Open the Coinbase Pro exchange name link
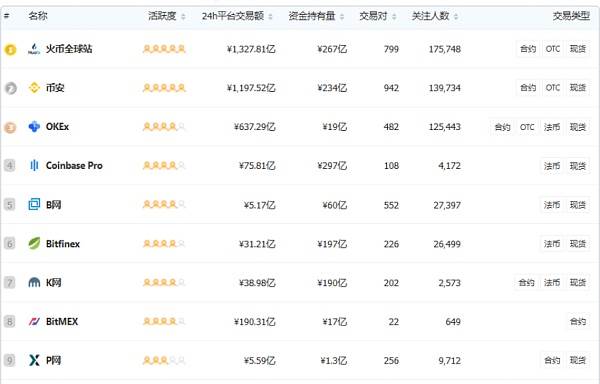The width and height of the screenshot is (600, 384). coord(74,166)
